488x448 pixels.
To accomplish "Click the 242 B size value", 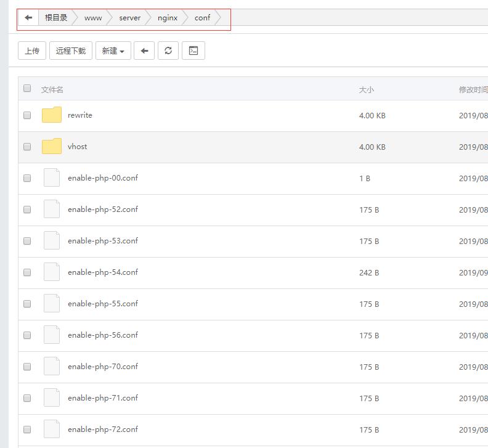I will (369, 273).
